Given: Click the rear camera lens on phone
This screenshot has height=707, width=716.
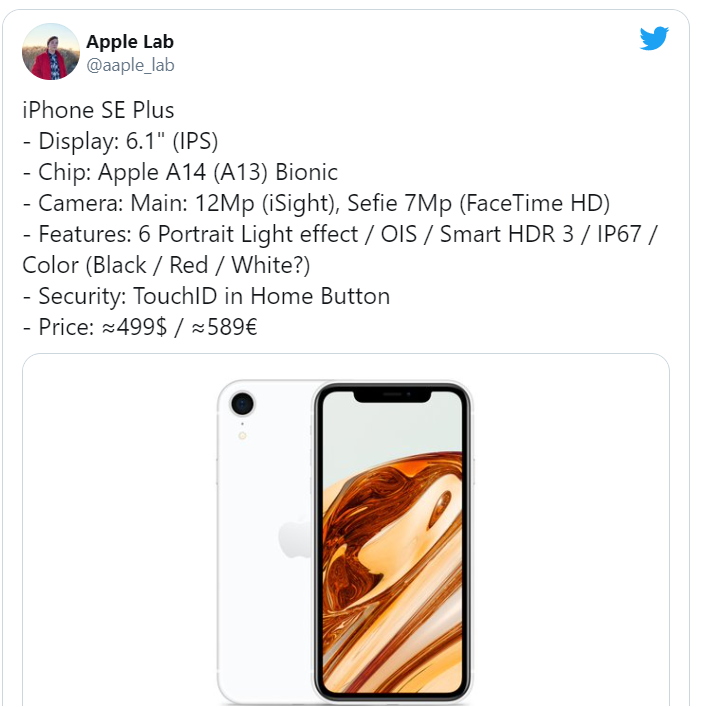Looking at the screenshot, I should coord(242,403).
